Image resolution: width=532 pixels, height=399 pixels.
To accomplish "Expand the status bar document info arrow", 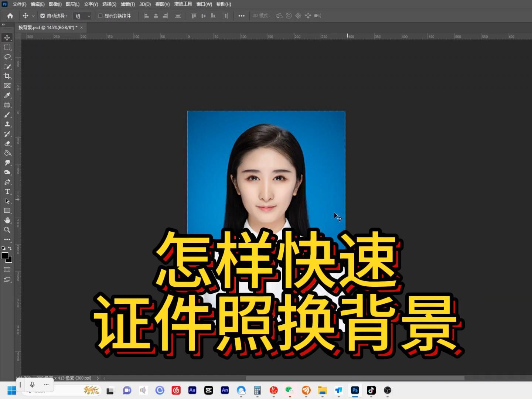I will [x=98, y=378].
